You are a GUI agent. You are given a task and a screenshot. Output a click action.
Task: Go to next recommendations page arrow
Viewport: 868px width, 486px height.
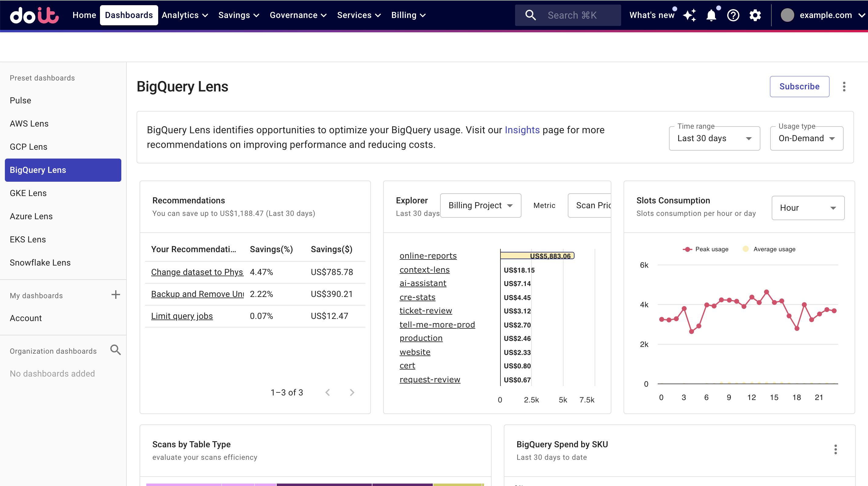352,392
